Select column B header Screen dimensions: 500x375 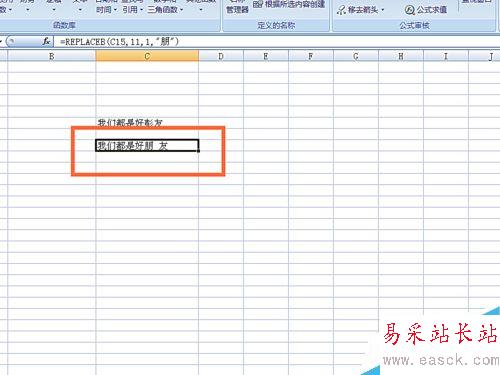tap(51, 56)
